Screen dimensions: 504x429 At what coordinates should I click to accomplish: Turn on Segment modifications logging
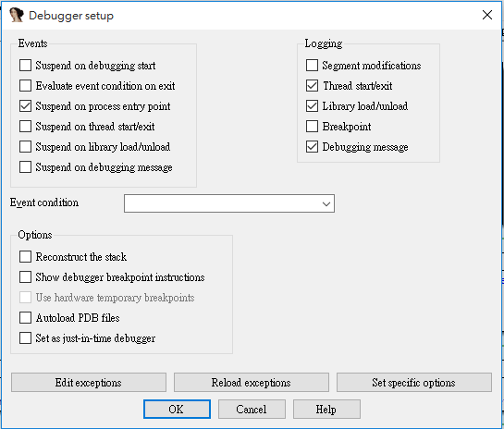pos(312,66)
